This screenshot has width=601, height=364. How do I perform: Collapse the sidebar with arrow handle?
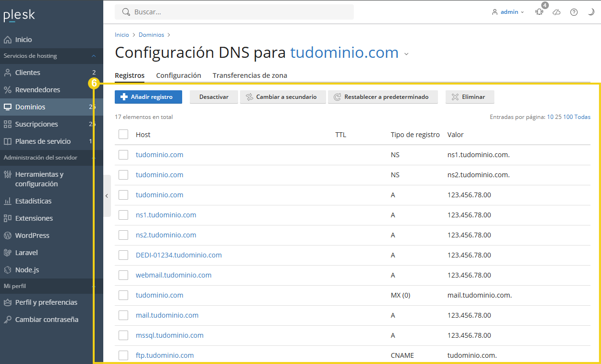[x=107, y=196]
